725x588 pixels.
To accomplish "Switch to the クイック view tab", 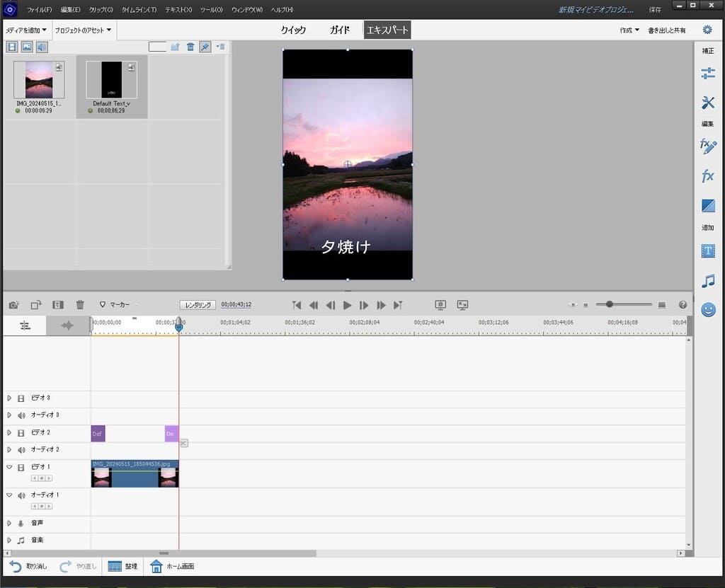I will pos(293,30).
